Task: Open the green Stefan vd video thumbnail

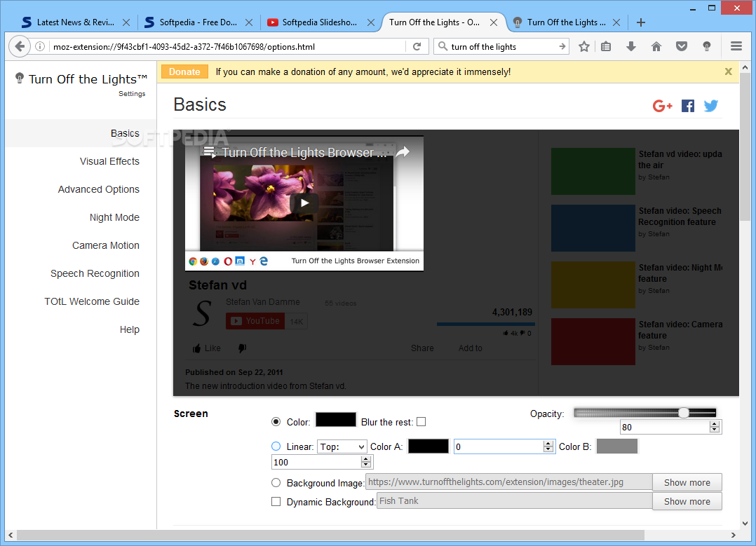Action: click(593, 171)
